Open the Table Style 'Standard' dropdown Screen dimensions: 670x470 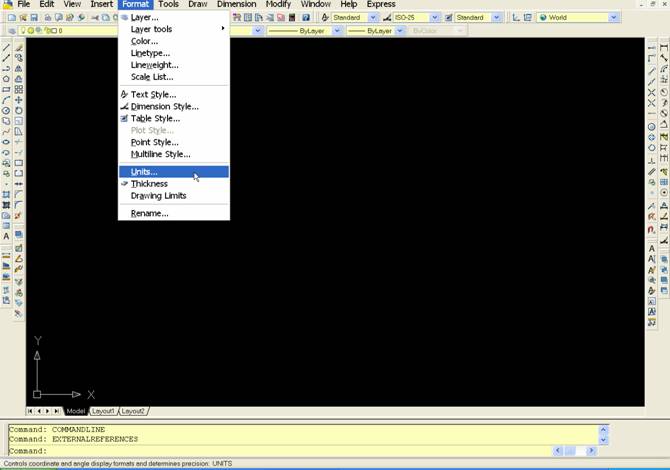[x=497, y=18]
